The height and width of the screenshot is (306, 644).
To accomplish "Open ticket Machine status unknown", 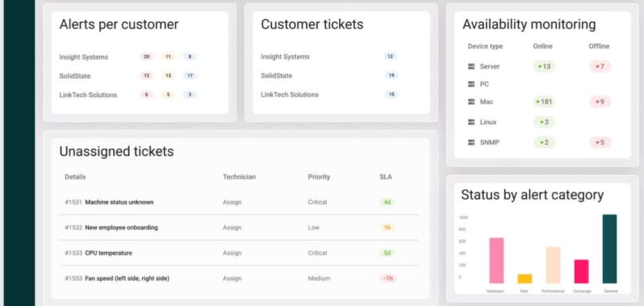I will [x=119, y=202].
